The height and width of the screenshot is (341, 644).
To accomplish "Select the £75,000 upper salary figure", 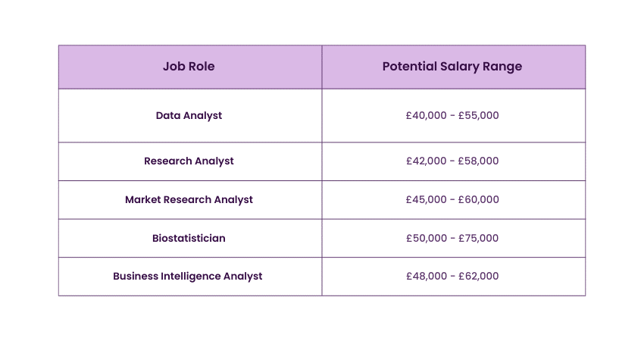I will [479, 239].
